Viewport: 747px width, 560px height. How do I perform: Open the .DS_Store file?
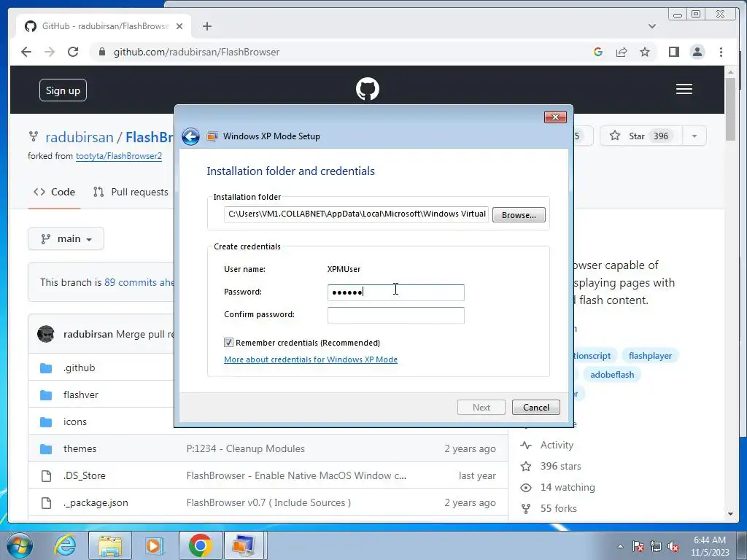pos(85,475)
